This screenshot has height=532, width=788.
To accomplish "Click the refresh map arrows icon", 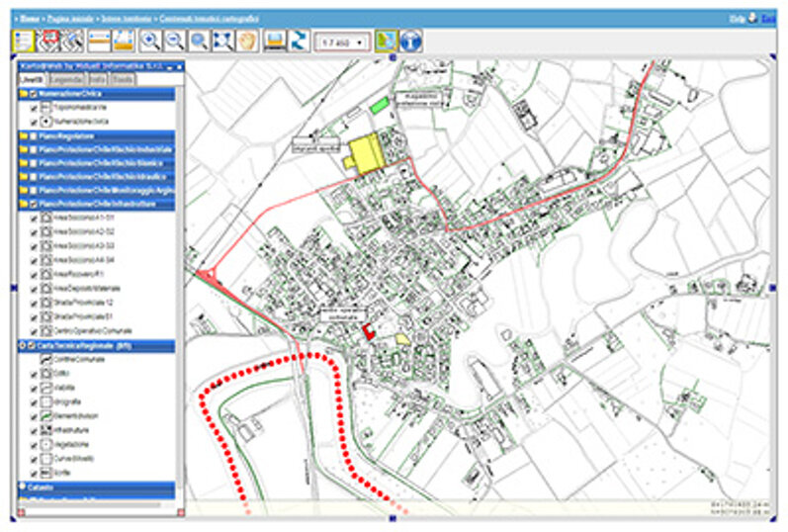I will pyautogui.click(x=299, y=41).
